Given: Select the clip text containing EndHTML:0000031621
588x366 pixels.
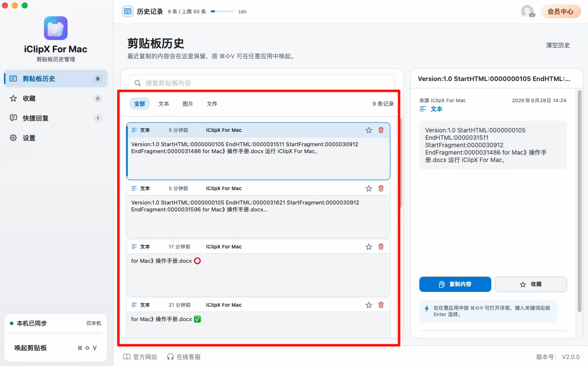Looking at the screenshot, I should point(245,206).
